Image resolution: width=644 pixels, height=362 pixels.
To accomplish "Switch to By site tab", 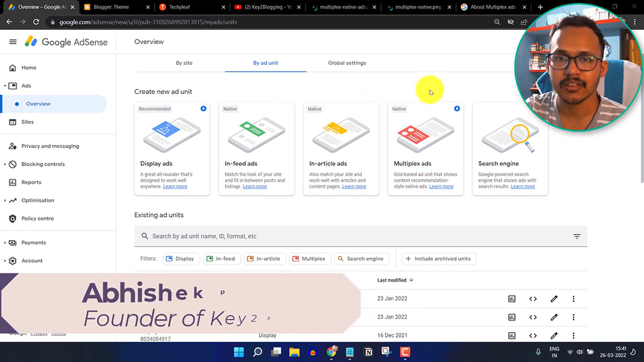I will coord(184,63).
